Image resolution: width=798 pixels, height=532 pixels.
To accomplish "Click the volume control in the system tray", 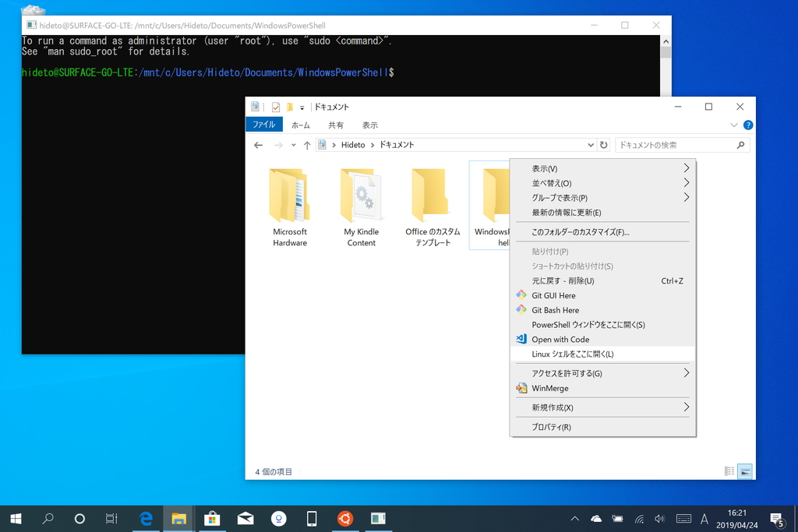I will point(659,518).
